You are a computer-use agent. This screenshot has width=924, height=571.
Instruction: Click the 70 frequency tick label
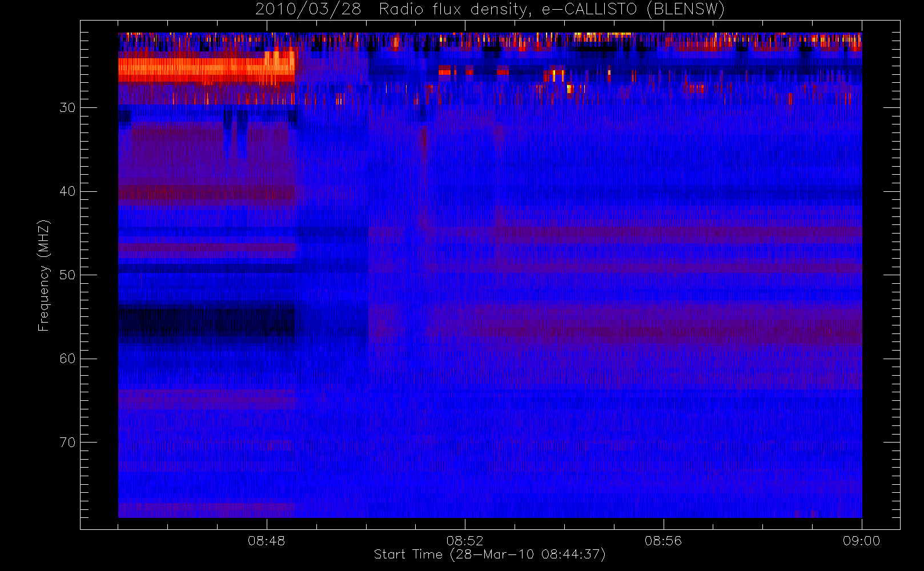(x=67, y=443)
